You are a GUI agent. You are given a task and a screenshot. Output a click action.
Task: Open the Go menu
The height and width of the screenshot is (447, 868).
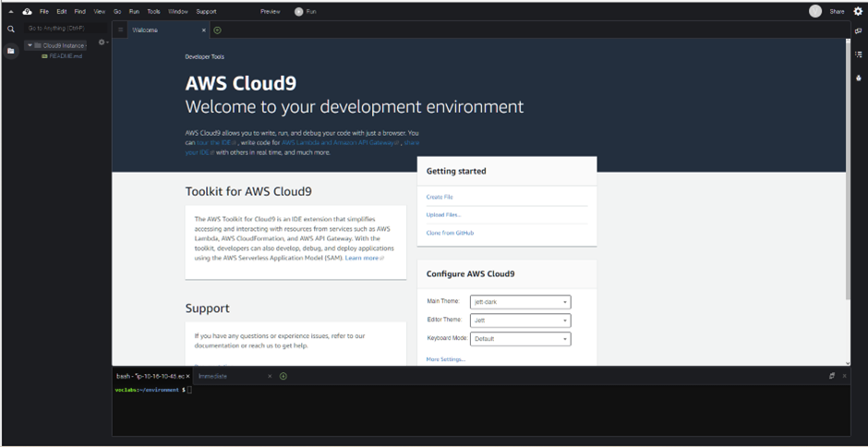click(x=117, y=12)
